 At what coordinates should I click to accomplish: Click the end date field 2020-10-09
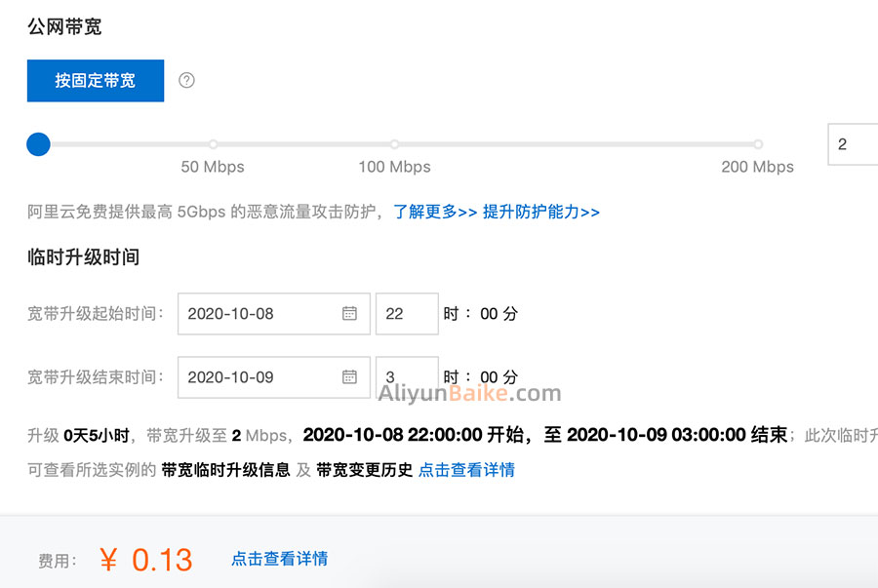[274, 377]
